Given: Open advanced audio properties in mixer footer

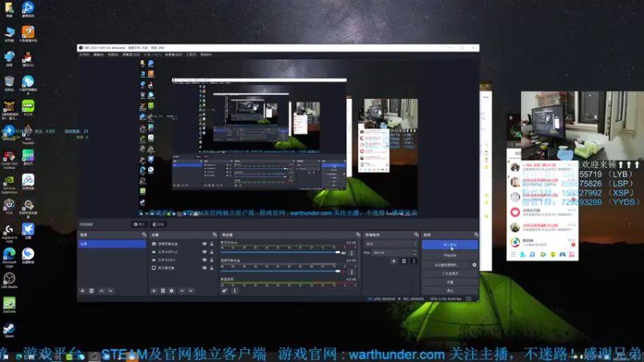Looking at the screenshot, I should click(x=225, y=290).
